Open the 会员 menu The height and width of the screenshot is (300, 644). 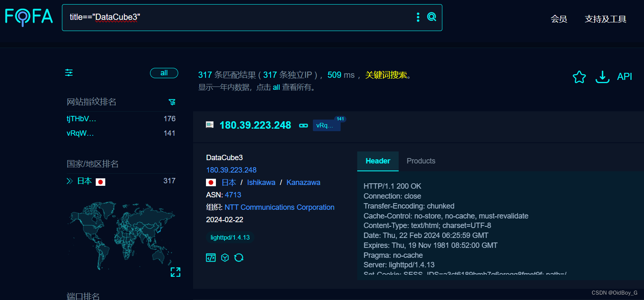[559, 19]
